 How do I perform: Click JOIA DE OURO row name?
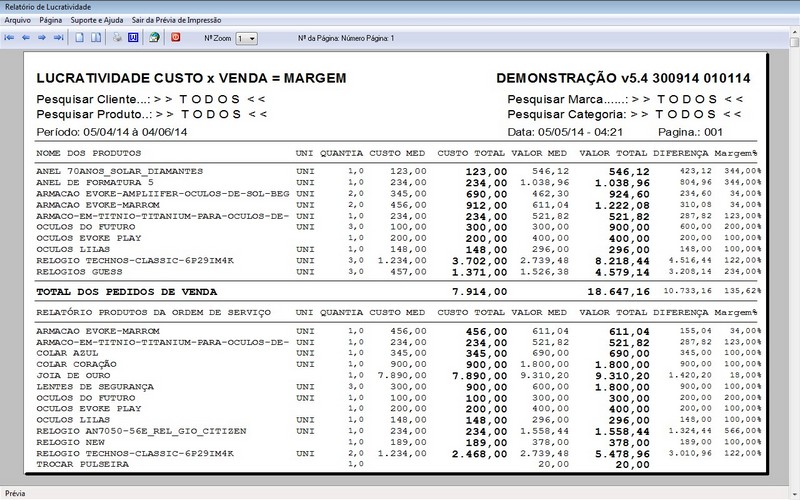coord(73,376)
